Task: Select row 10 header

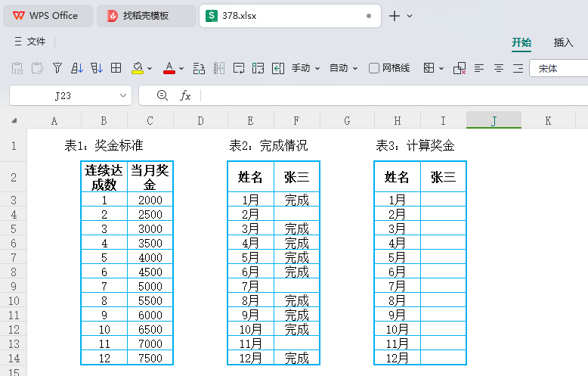Action: click(x=14, y=300)
